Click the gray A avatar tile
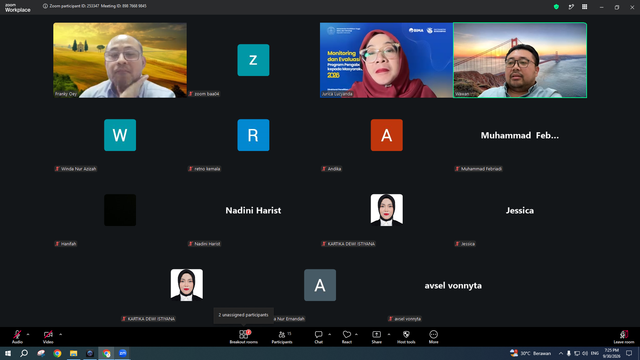Viewport: 640px width, 360px height. click(320, 285)
